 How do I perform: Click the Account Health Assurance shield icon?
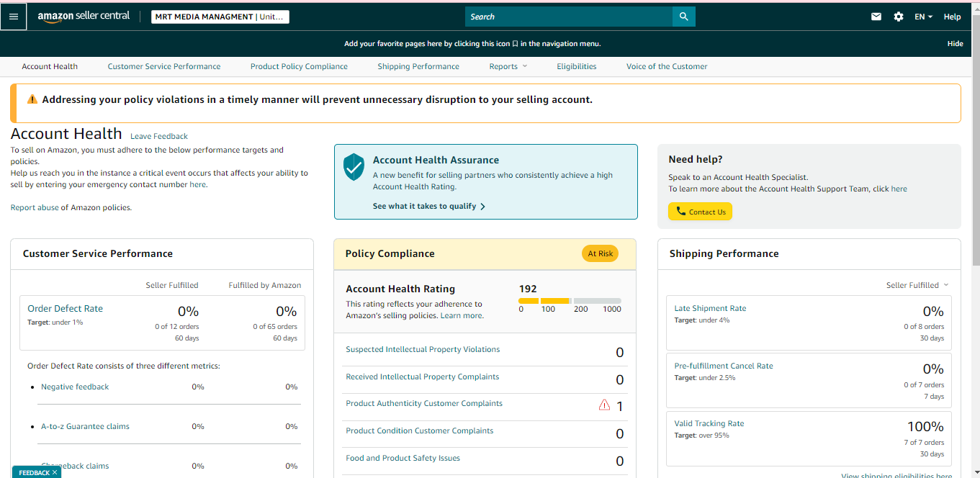[354, 166]
